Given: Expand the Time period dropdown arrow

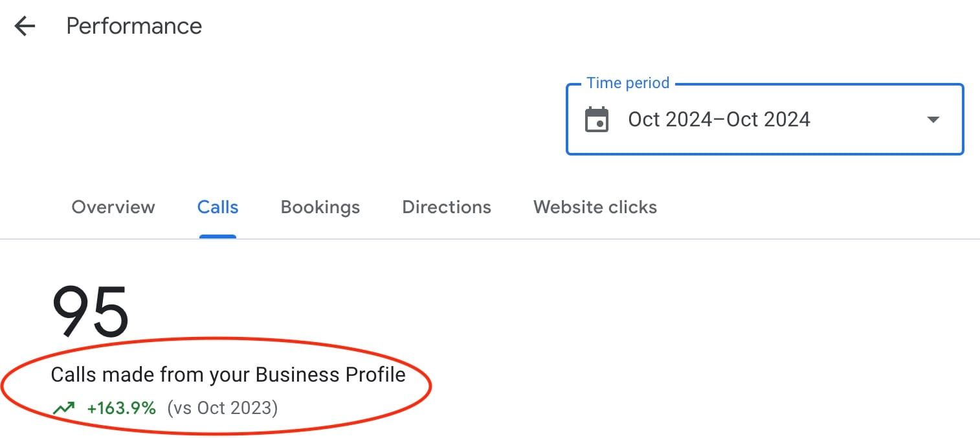Looking at the screenshot, I should pos(933,120).
